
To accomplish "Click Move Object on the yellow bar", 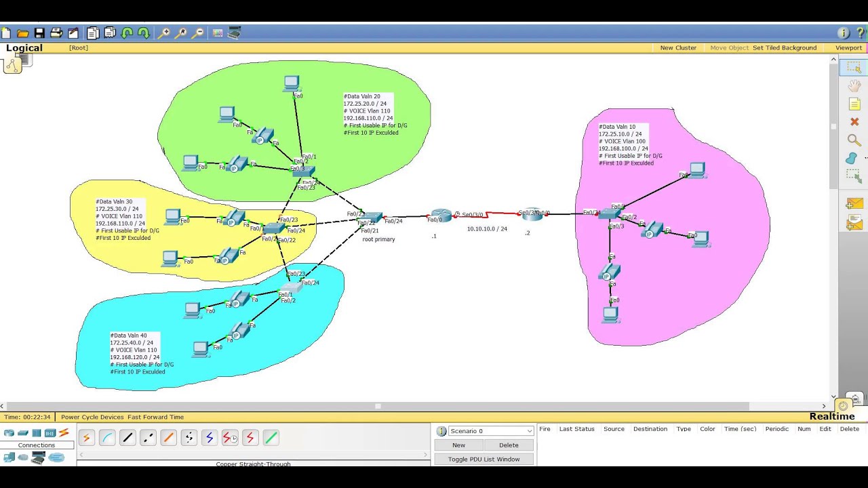I will [729, 48].
